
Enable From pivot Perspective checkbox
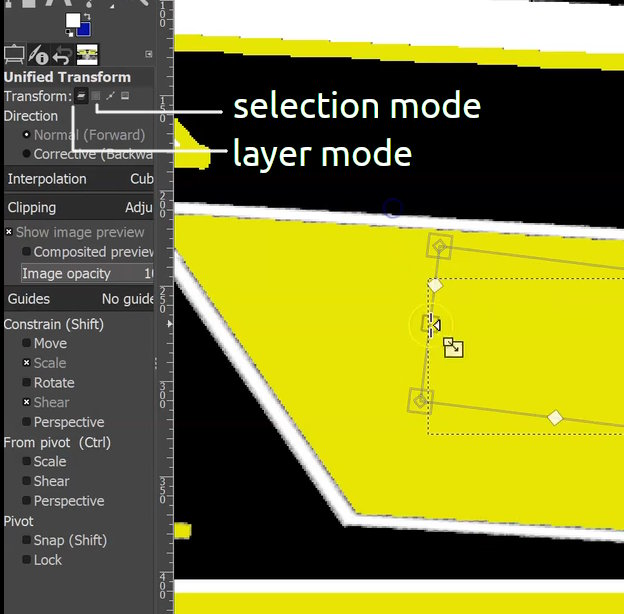(27, 501)
